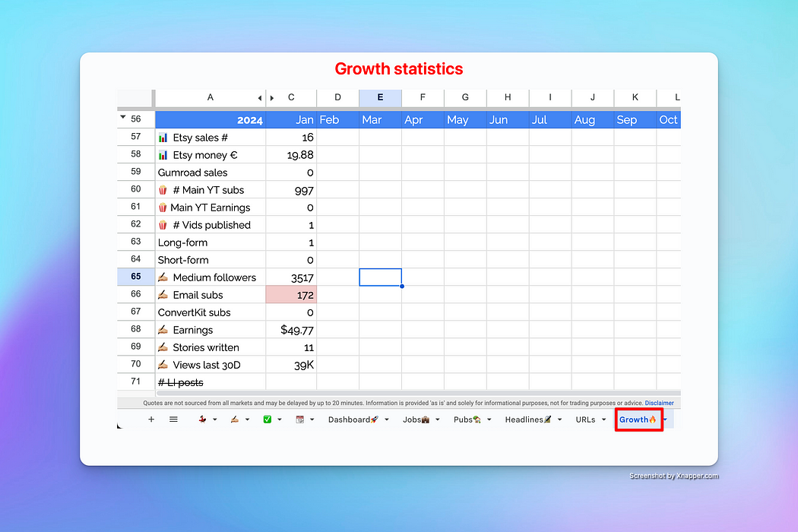Collapse the row group at row 56

coord(122,117)
